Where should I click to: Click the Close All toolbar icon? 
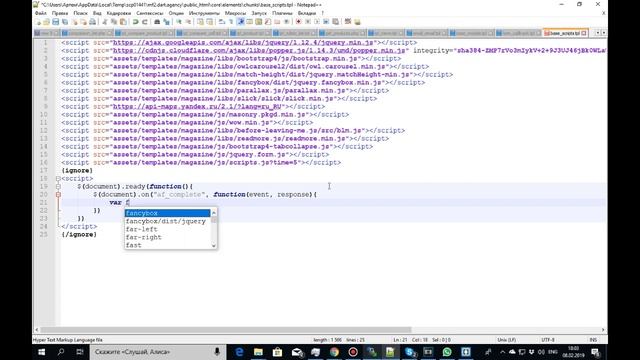(x=84, y=22)
